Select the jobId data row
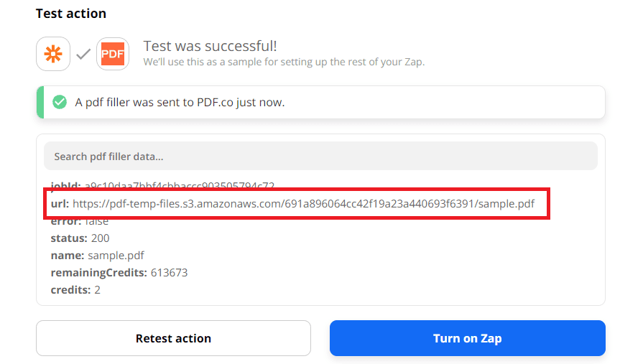 (x=162, y=186)
